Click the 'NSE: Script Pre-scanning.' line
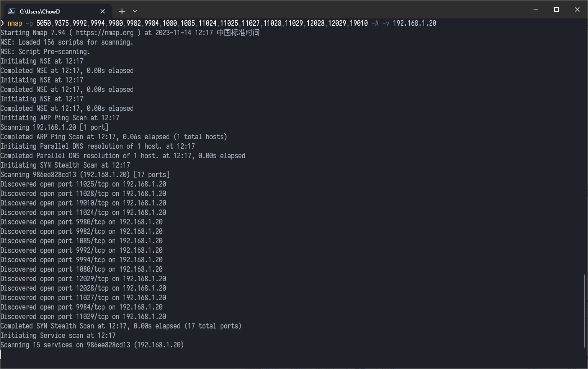The image size is (588, 369). (45, 51)
